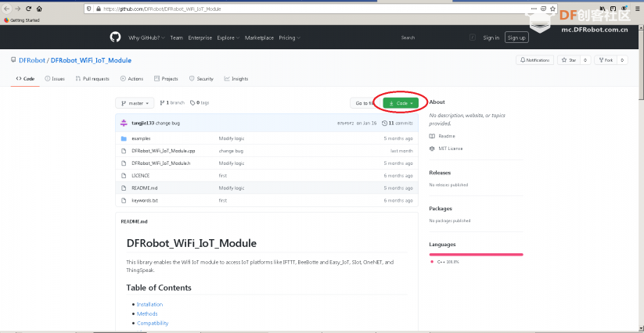Open the Library sidebar icon in browser toolbar

[603, 8]
